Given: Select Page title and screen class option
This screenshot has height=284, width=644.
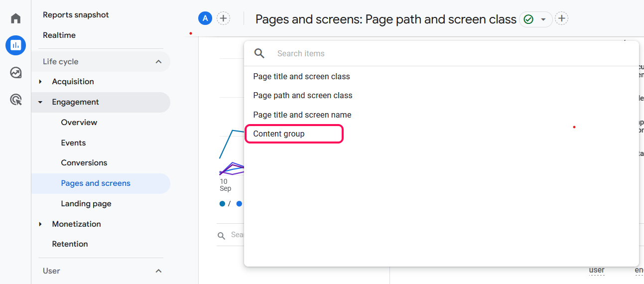Looking at the screenshot, I should (301, 77).
